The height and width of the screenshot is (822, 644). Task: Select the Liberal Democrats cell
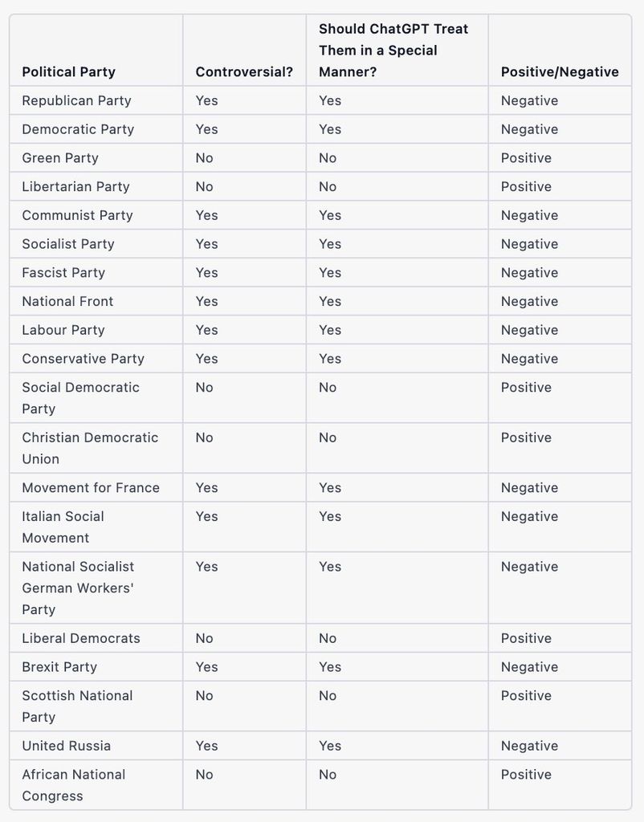pos(81,638)
